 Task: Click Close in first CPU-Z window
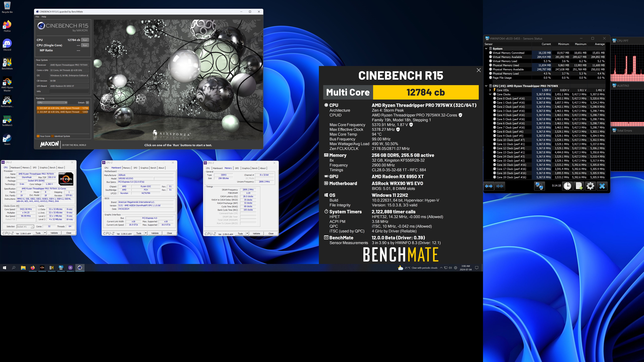(69, 233)
